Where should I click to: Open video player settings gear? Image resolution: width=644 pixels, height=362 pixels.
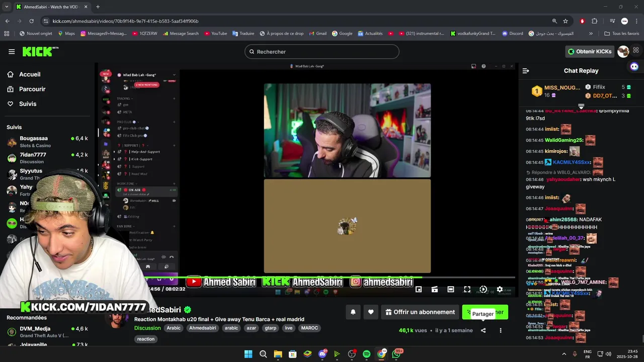click(x=500, y=289)
